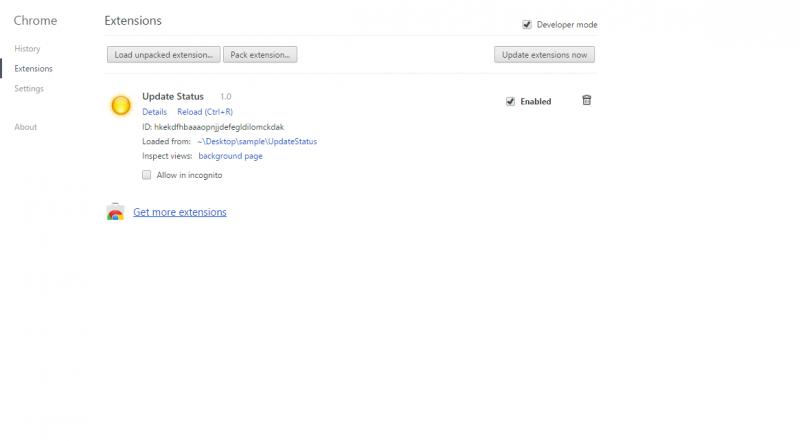Click the Update Status extension name
800x441 pixels.
click(173, 96)
